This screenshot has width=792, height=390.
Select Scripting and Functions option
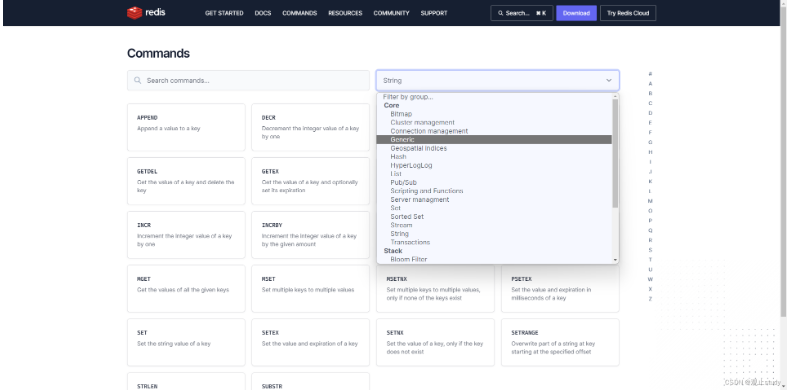pos(493,191)
